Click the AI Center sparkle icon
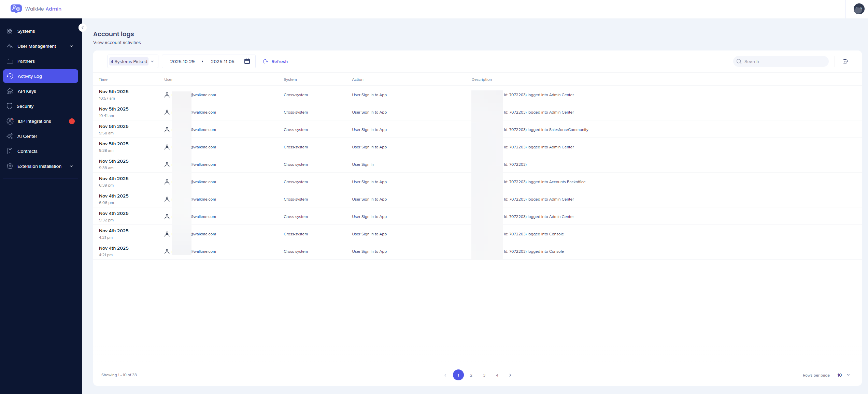868x394 pixels. 10,136
